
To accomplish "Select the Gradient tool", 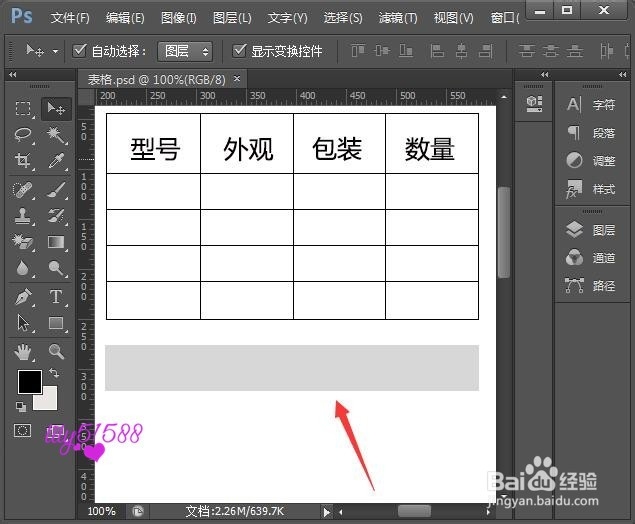I will point(56,242).
